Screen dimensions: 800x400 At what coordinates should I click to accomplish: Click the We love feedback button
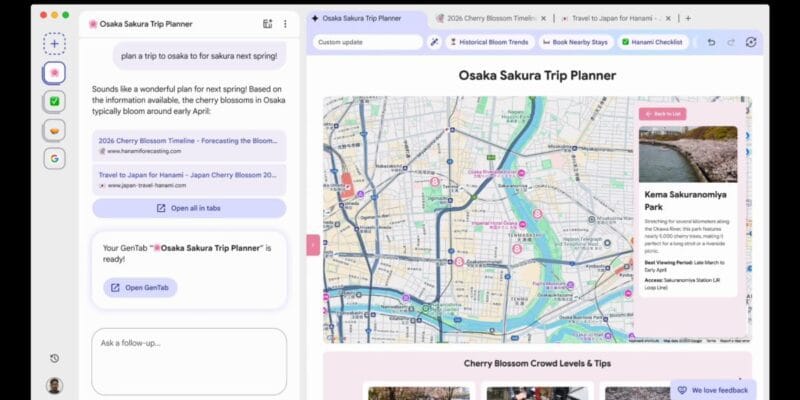coord(713,390)
